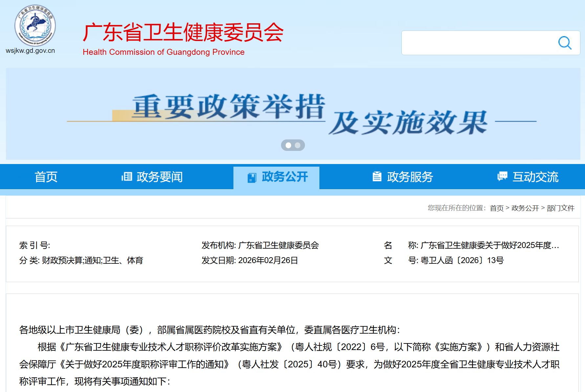Switch to the second banner slide dot
The image size is (585, 392).
(298, 145)
